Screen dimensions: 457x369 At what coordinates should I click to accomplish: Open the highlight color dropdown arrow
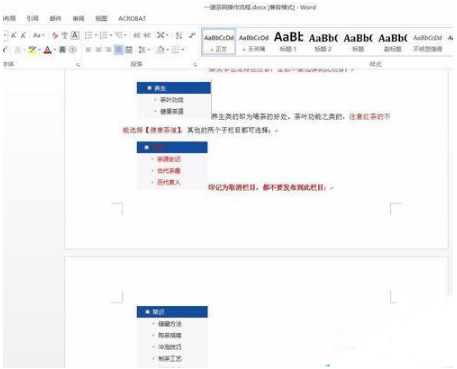coord(39,50)
